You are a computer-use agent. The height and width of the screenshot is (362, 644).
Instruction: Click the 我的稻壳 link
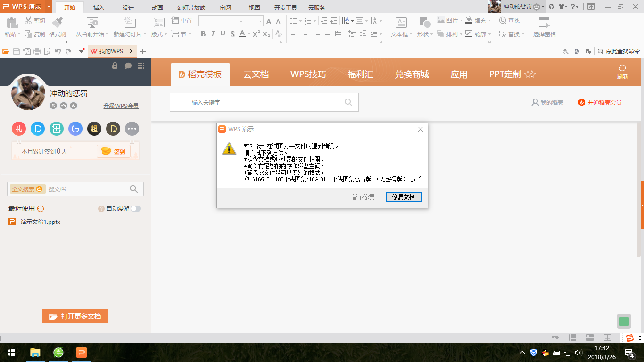pos(547,102)
